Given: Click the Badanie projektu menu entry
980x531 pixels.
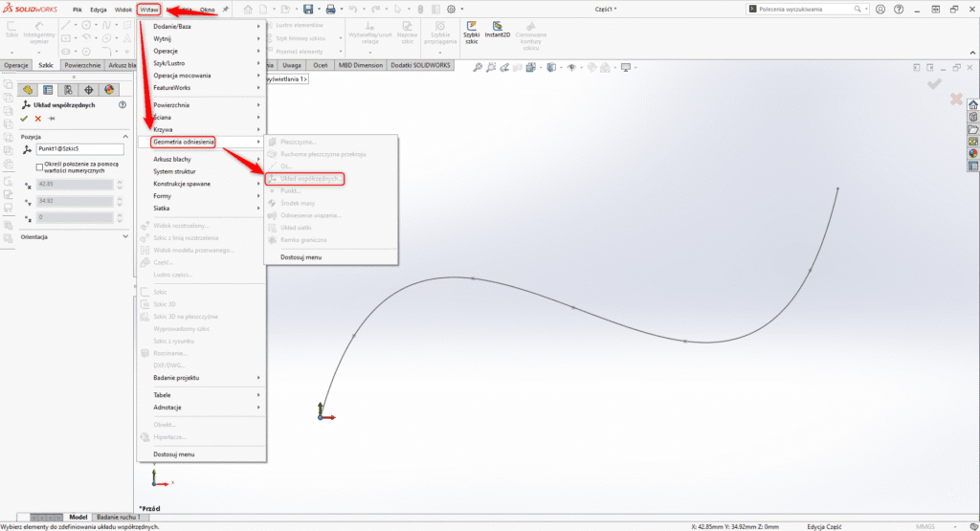Looking at the screenshot, I should pos(176,378).
